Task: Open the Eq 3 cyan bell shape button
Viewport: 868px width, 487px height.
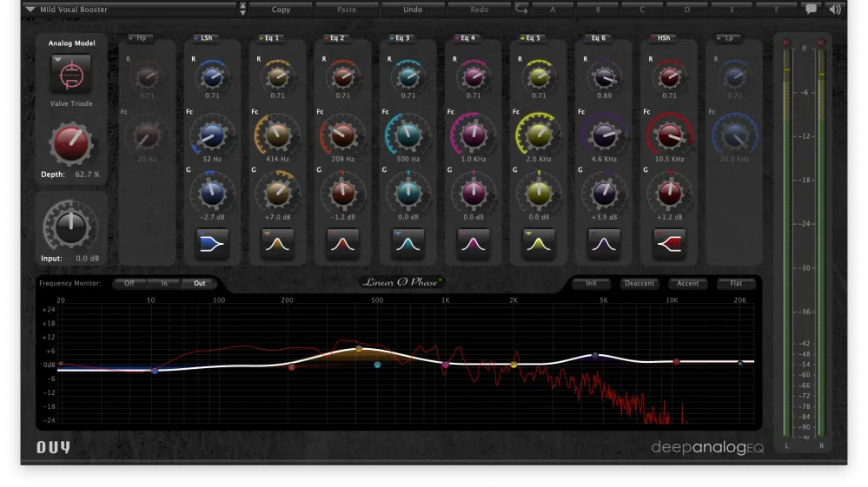Action: click(x=408, y=243)
